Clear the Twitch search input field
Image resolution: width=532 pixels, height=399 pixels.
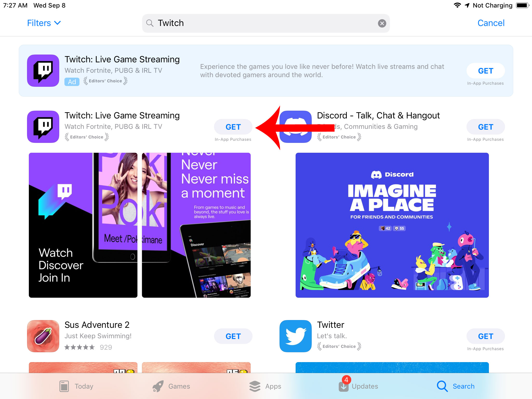point(382,23)
